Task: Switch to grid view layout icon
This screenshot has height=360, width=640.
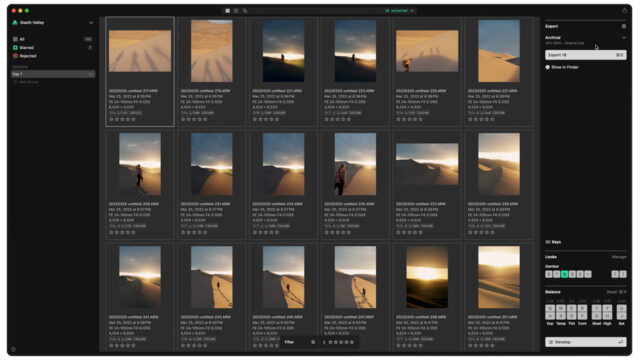Action: (x=228, y=11)
